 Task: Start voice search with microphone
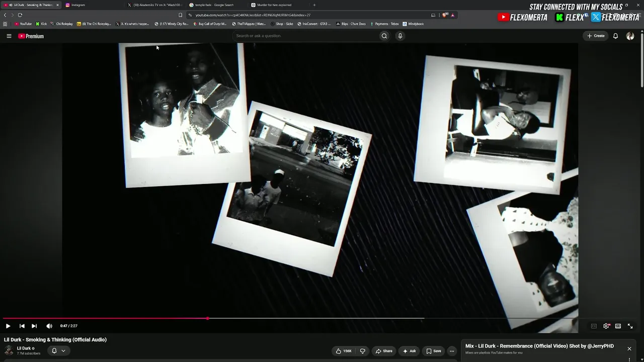(x=400, y=36)
